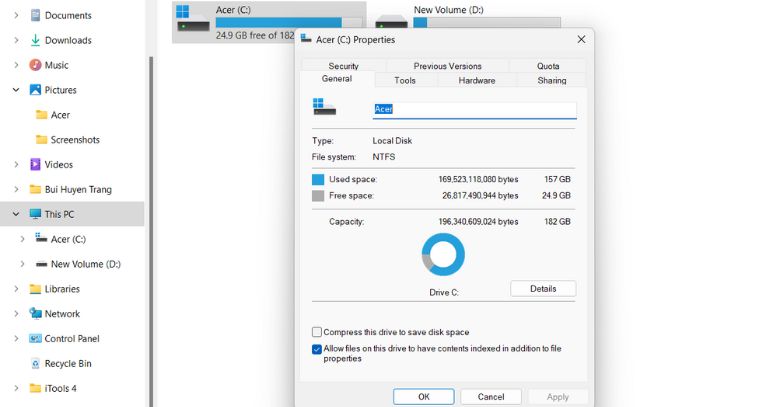Open the Recycle Bin icon
Image resolution: width=780 pixels, height=407 pixels.
(35, 364)
